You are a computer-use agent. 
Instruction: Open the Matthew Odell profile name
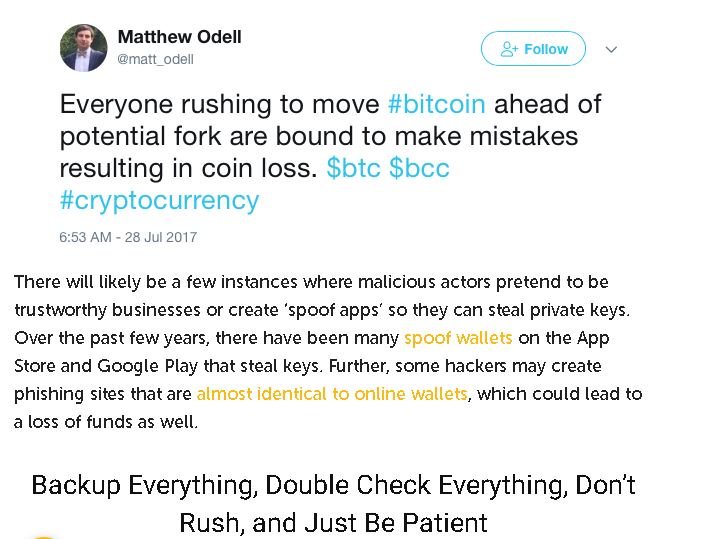pyautogui.click(x=179, y=37)
